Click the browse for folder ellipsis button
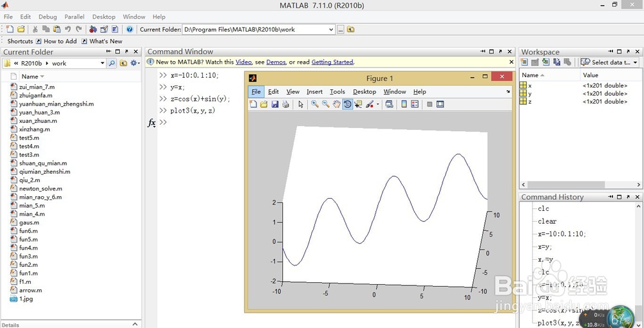The image size is (644, 328). [x=341, y=30]
